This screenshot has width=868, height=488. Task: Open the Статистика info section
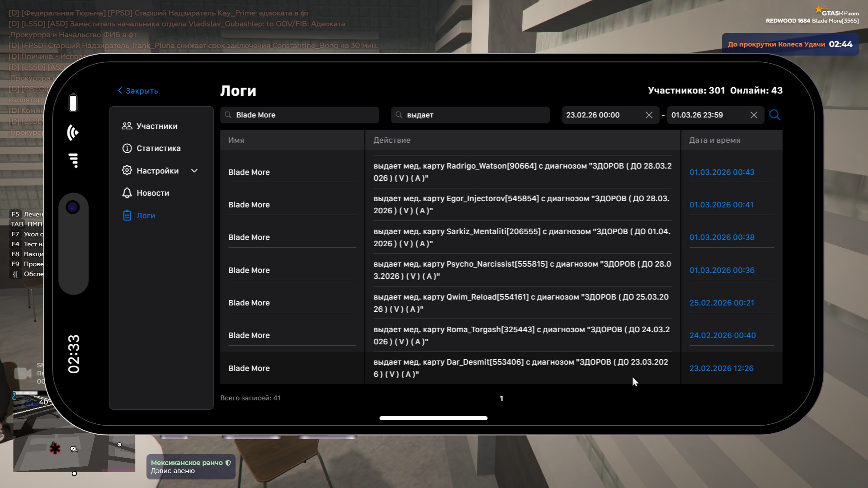click(158, 148)
